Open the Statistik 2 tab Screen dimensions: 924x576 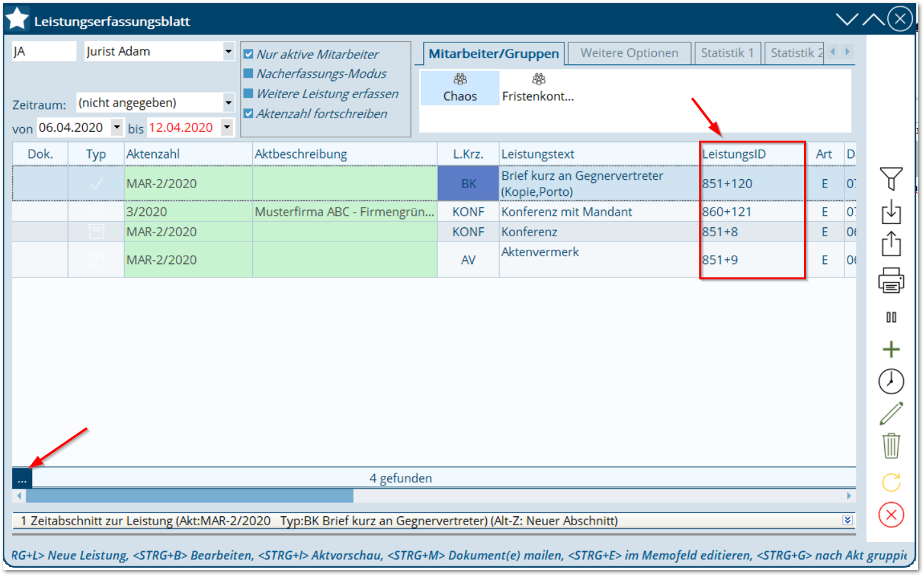pos(794,53)
